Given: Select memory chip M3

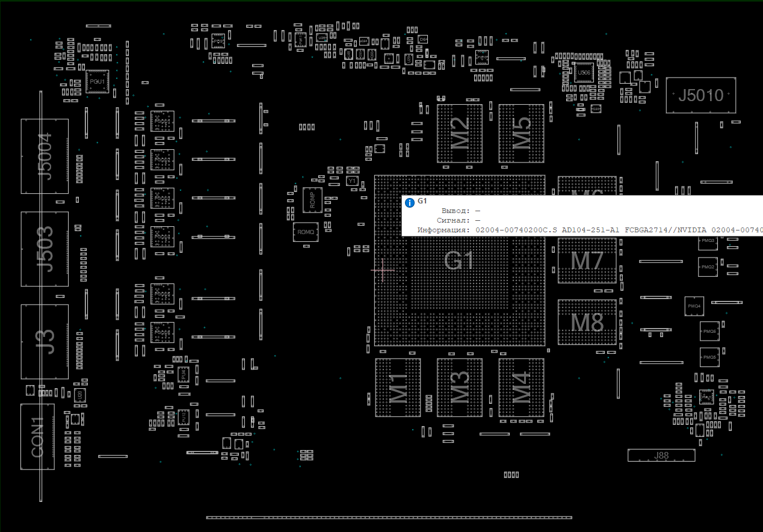Looking at the screenshot, I should click(x=460, y=388).
